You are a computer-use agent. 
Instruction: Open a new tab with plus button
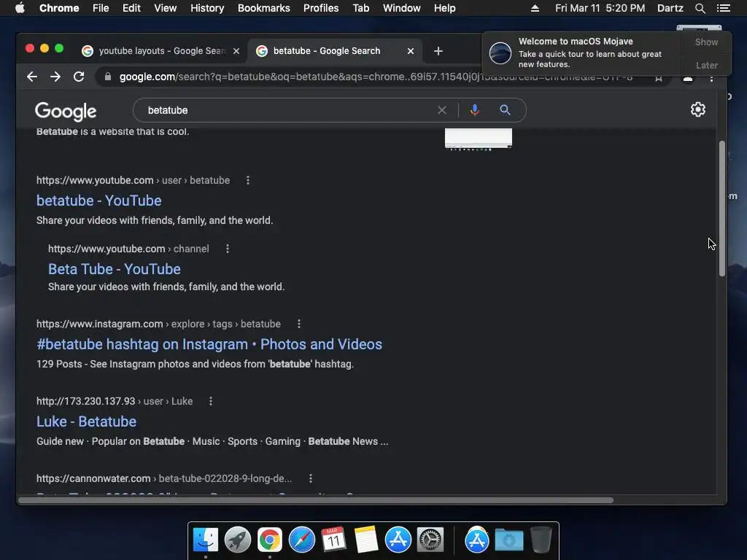pyautogui.click(x=438, y=51)
